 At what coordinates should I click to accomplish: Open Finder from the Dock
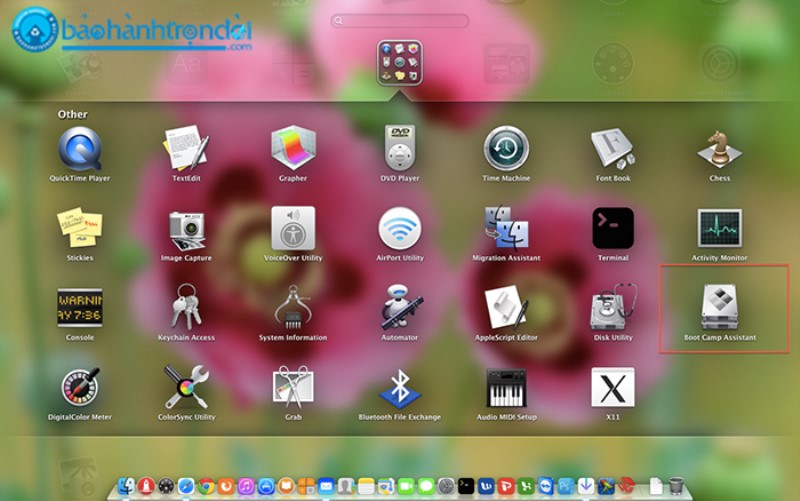click(x=126, y=486)
